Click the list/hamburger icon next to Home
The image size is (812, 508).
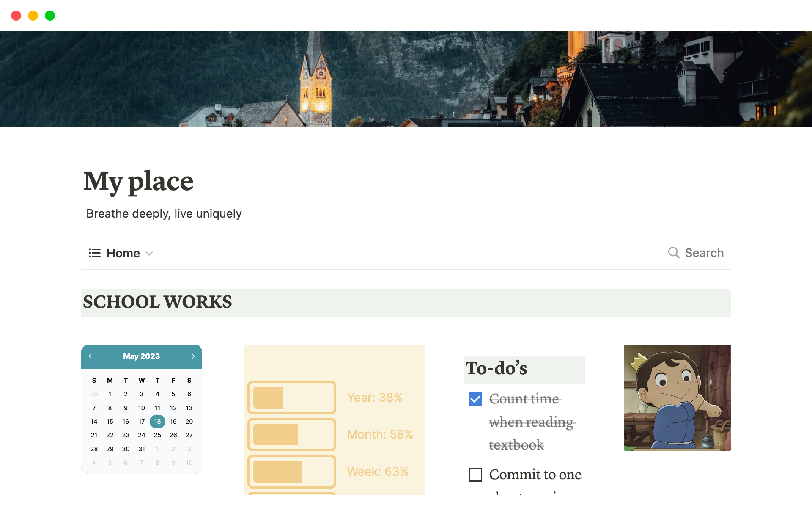[94, 254]
